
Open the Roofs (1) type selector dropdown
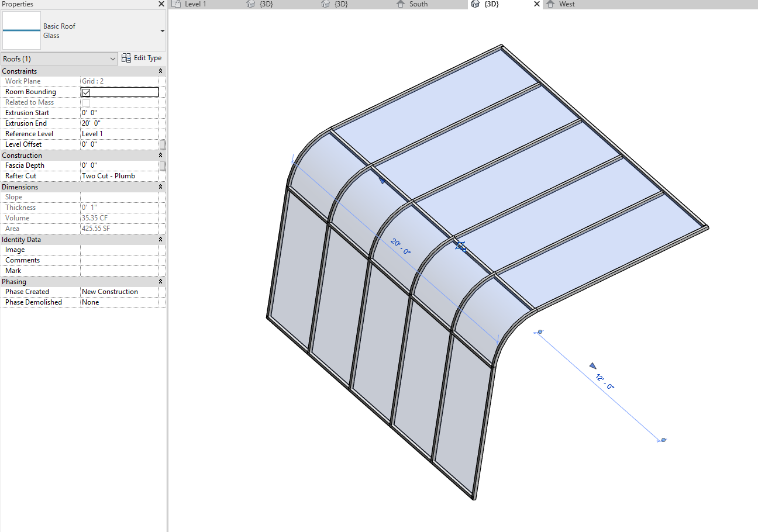tap(113, 58)
